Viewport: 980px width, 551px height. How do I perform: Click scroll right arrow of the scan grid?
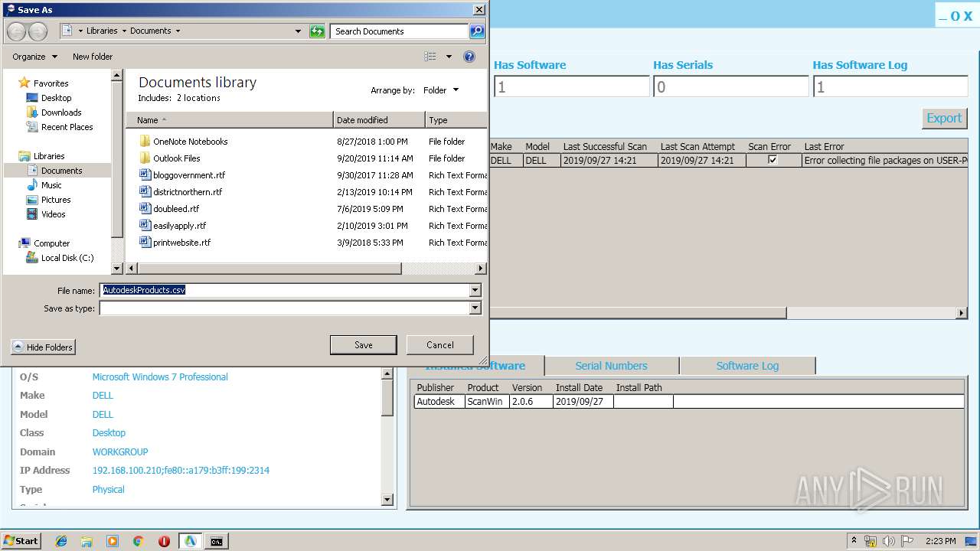[962, 313]
